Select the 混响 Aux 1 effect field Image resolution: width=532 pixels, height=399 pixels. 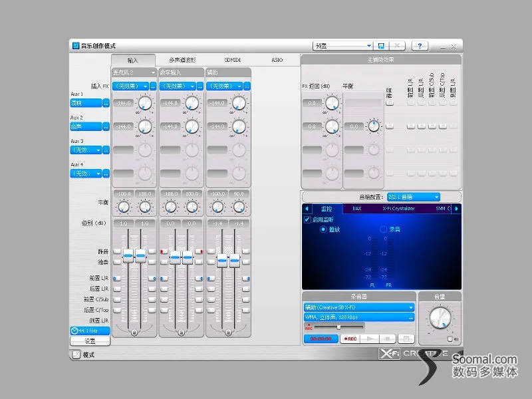click(x=86, y=103)
